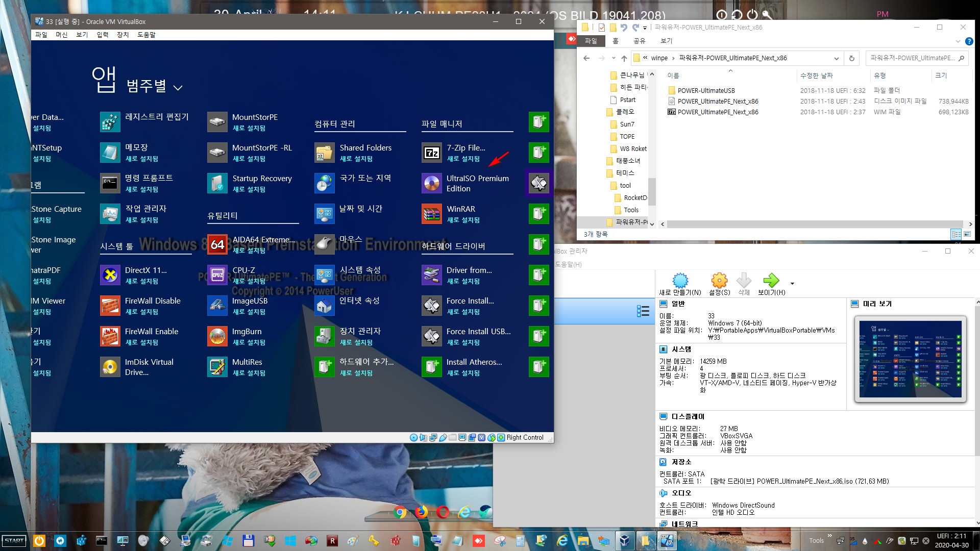This screenshot has height=551, width=980.
Task: Launch the command prompt (명령 프롬프트) icon
Action: pos(110,183)
